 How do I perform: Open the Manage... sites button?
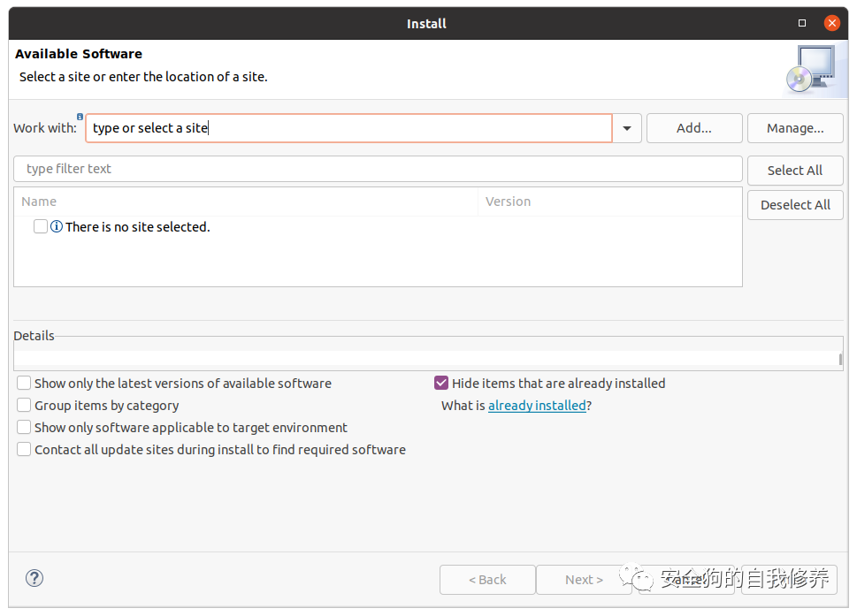click(795, 128)
